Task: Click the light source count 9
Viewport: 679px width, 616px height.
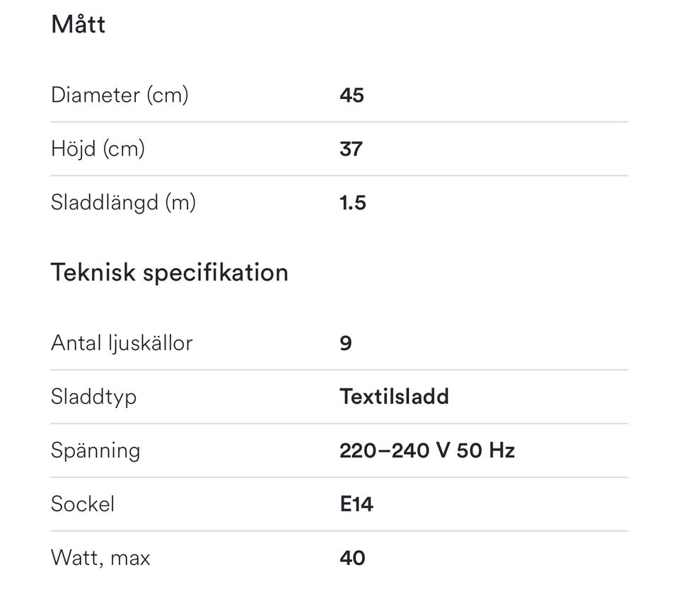Action: click(x=345, y=343)
